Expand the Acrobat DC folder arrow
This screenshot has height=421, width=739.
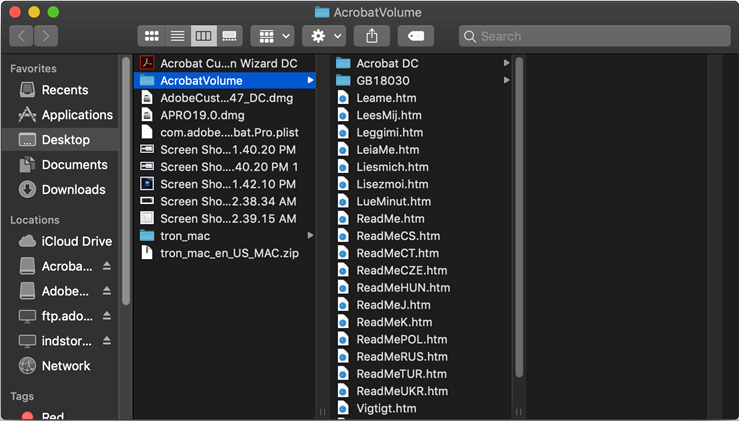pyautogui.click(x=506, y=63)
